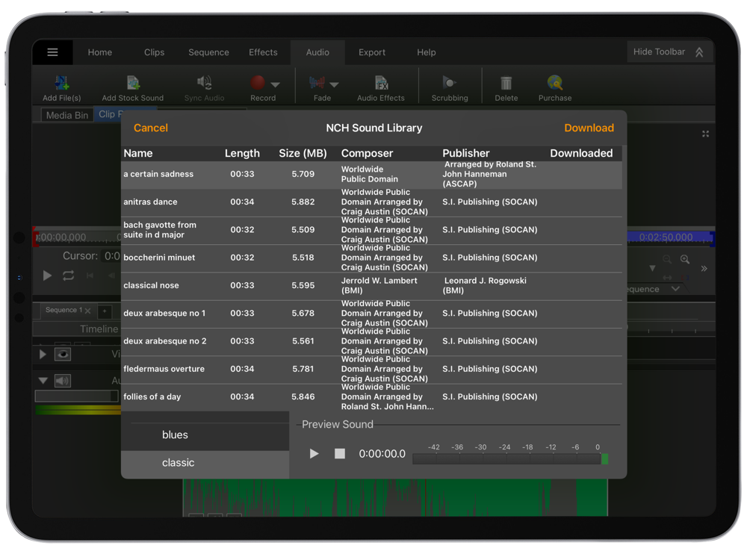Open the Fade dropdown arrow
747x560 pixels.
(335, 85)
